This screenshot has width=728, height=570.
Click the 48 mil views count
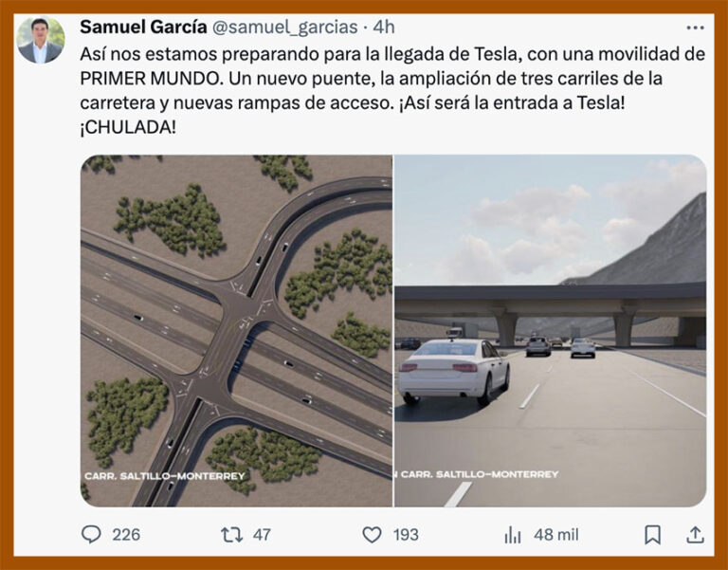[x=556, y=535]
